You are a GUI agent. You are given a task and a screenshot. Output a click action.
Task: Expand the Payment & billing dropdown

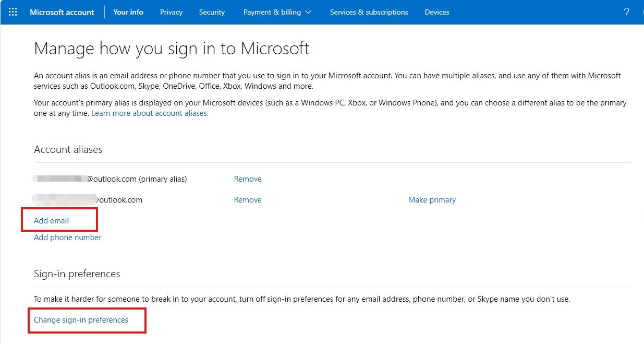(x=277, y=12)
